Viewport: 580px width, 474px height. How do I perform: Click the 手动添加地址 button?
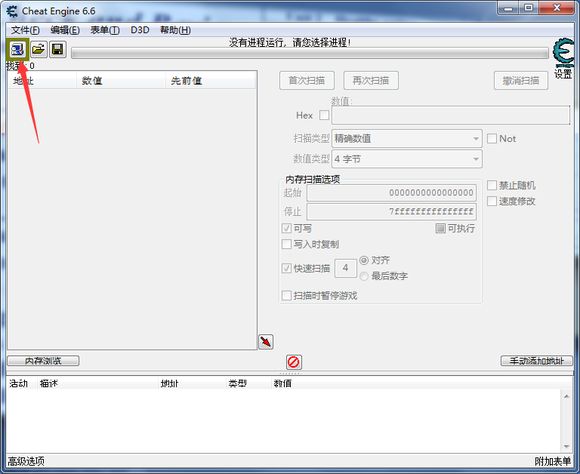tap(536, 361)
